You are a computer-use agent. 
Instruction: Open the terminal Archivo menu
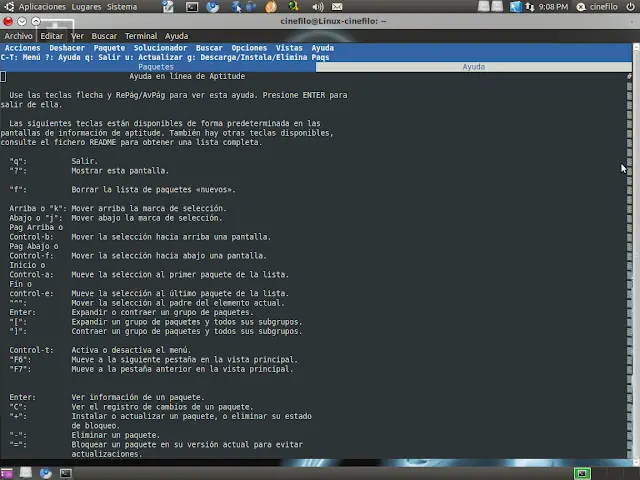(x=18, y=36)
